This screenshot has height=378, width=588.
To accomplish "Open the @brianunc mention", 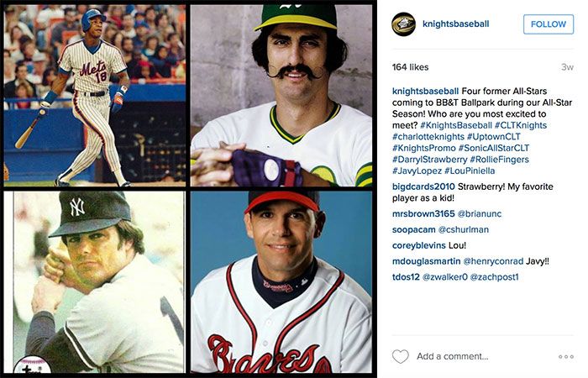I will [x=480, y=213].
